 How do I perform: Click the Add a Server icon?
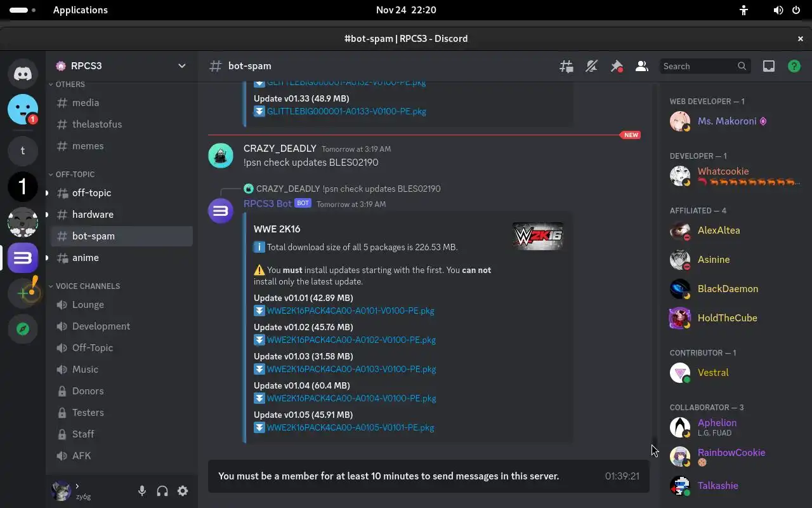[23, 293]
